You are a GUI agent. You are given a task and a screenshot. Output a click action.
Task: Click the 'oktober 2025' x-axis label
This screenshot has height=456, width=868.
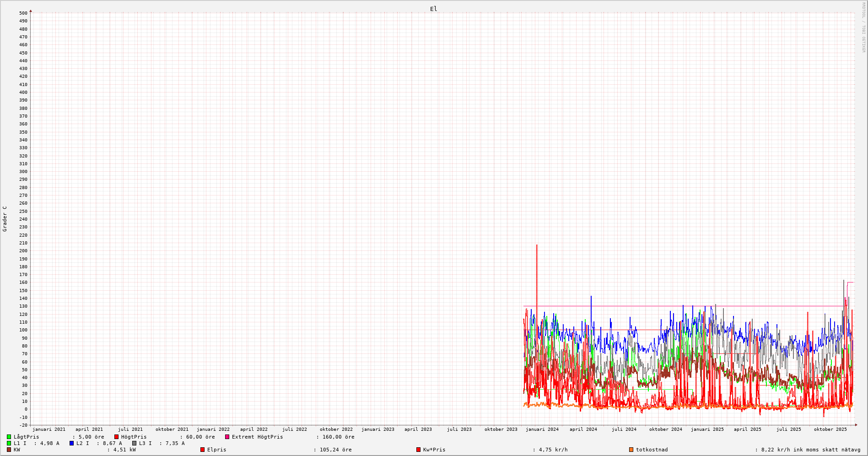(x=830, y=429)
